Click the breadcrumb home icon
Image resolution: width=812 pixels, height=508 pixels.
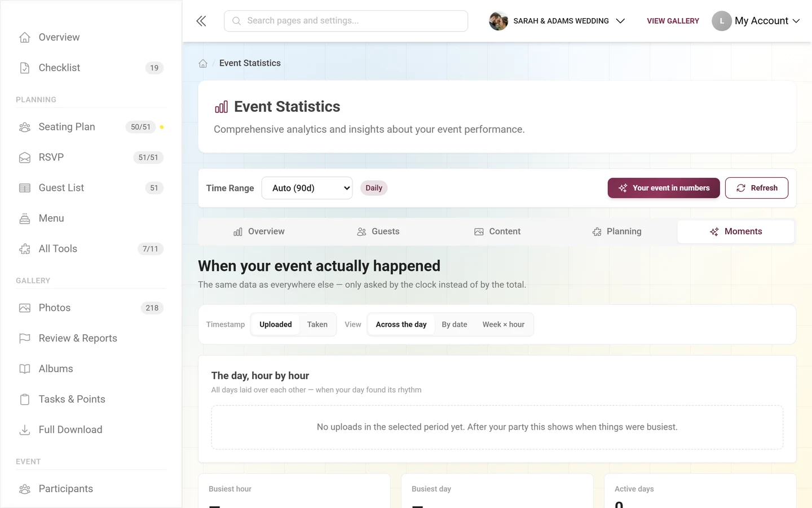(203, 63)
